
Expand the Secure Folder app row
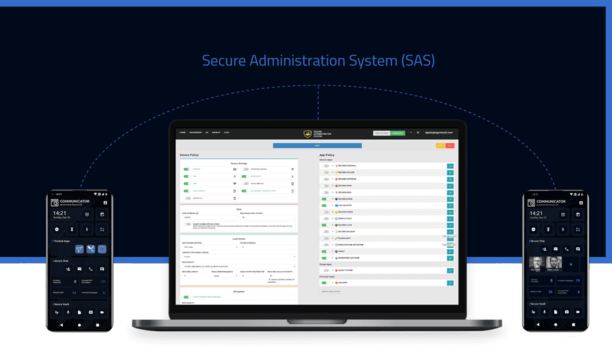pyautogui.click(x=332, y=173)
